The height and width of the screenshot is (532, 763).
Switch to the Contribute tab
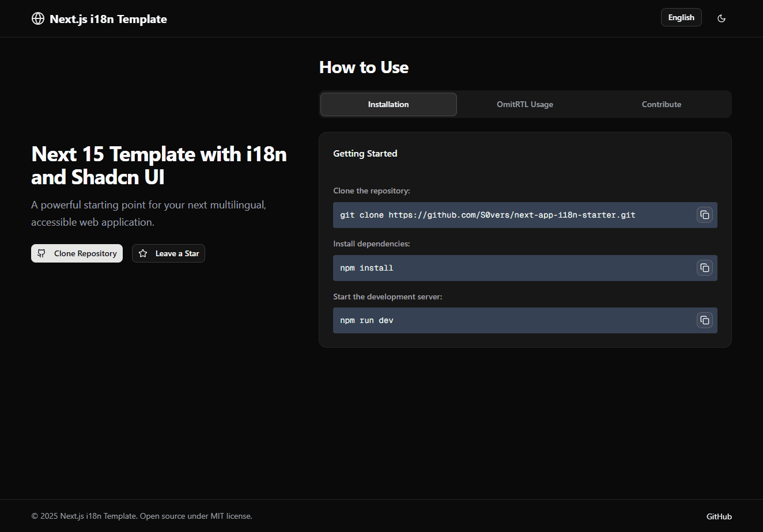661,104
